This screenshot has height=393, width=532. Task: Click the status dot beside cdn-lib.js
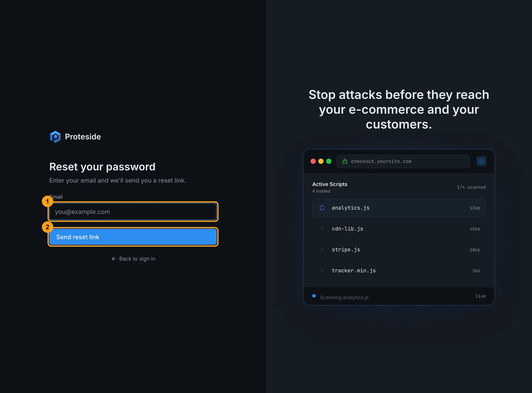click(x=322, y=229)
